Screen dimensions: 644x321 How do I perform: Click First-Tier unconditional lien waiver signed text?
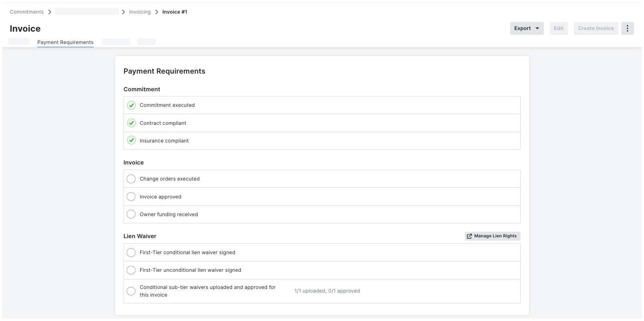point(190,270)
